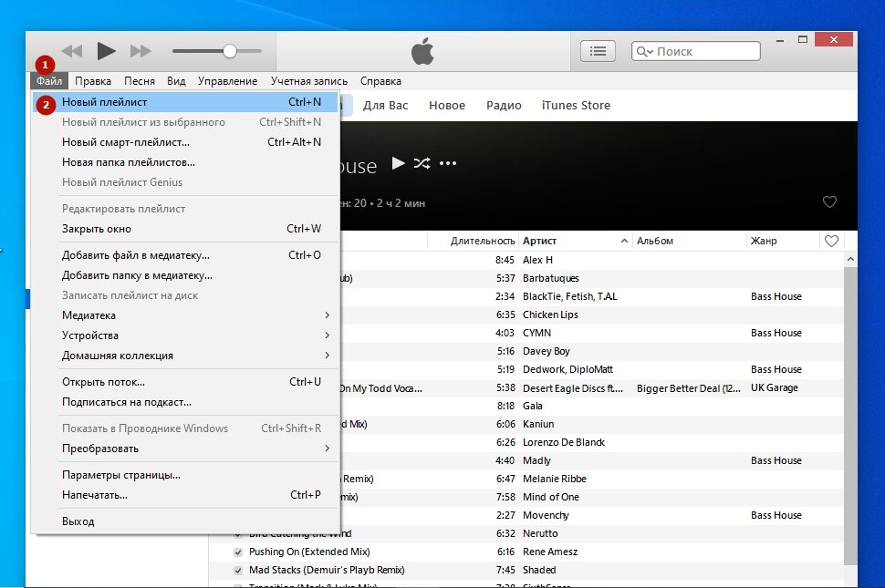Open the three-dot more options menu
Image resolution: width=885 pixels, height=588 pixels.
[448, 163]
